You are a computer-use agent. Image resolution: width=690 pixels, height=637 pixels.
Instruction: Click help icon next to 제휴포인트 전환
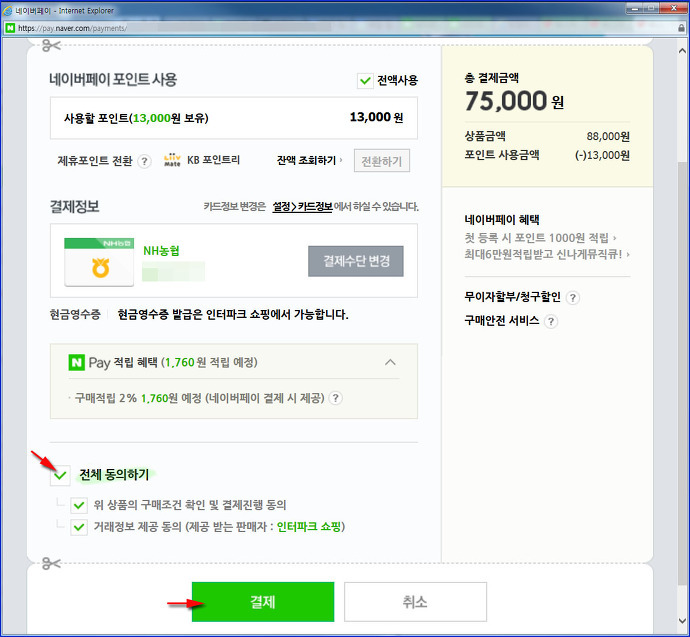[144, 161]
